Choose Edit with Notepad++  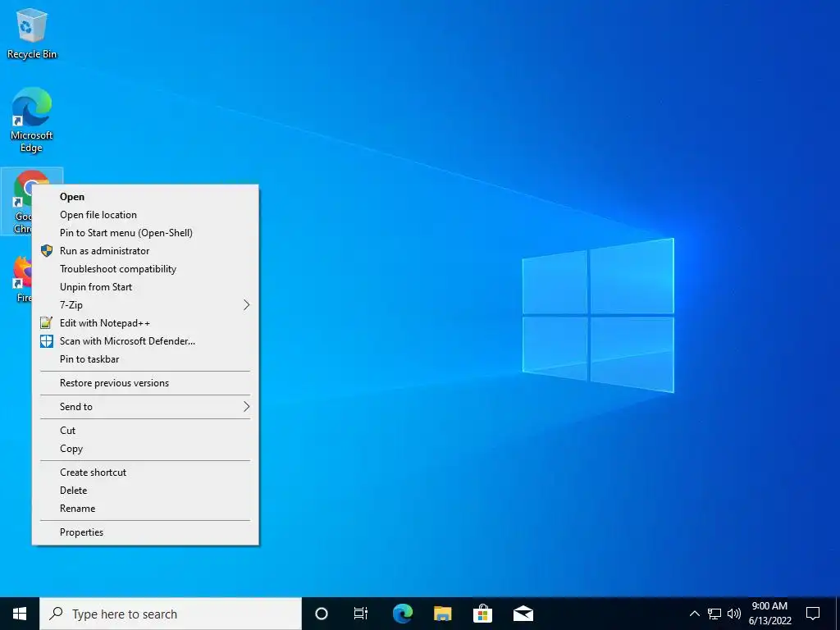point(146,323)
